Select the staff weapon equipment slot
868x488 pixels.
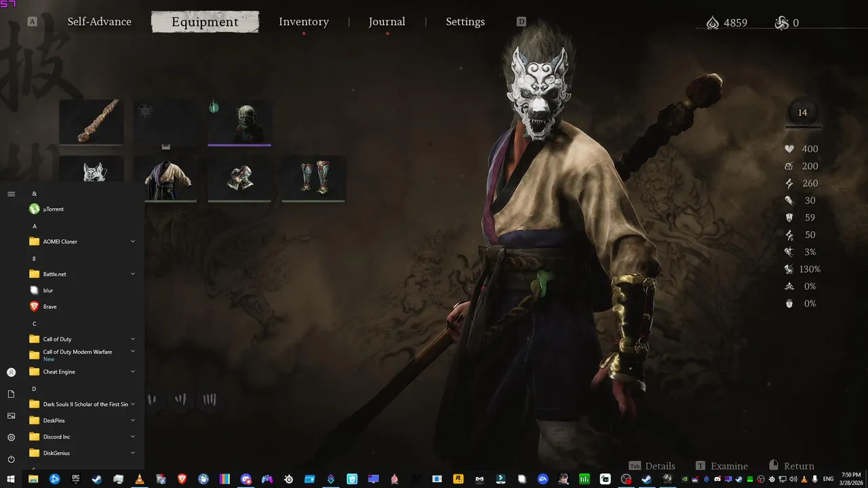click(91, 122)
